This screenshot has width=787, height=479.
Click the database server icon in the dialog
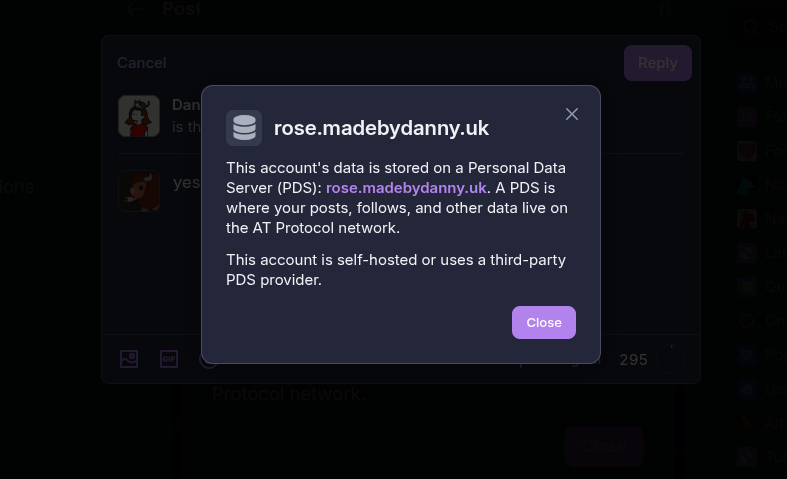(x=244, y=128)
